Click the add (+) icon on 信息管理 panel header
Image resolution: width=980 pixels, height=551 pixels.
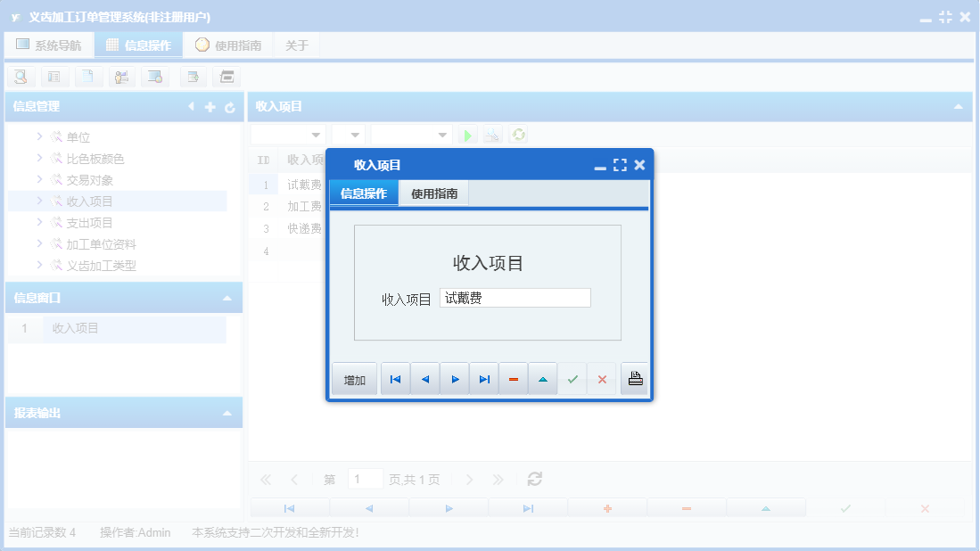209,106
